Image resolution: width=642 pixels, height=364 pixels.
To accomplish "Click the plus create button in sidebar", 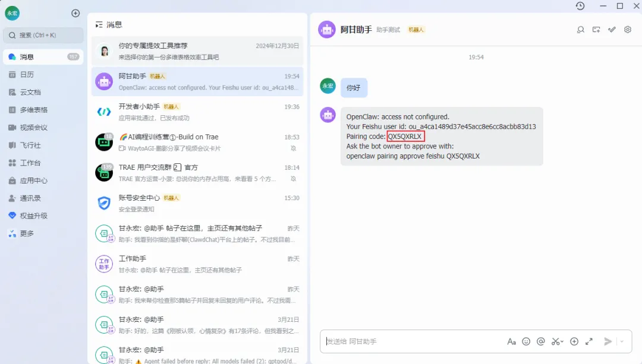I will pyautogui.click(x=75, y=13).
